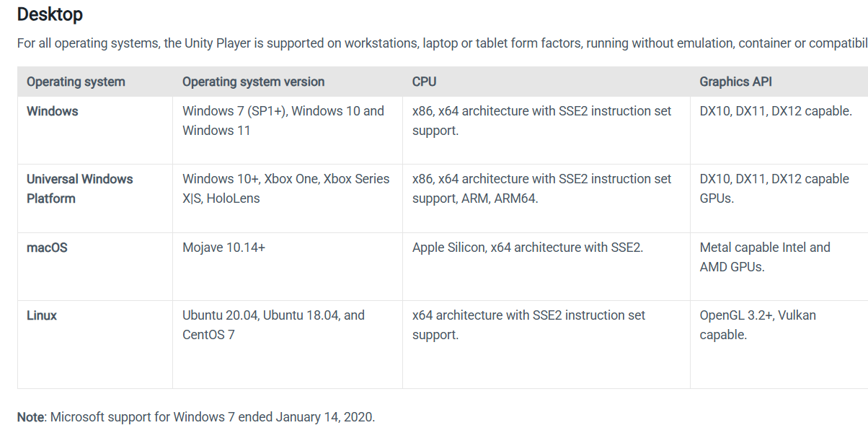Click the Graphics API column header

pyautogui.click(x=735, y=82)
